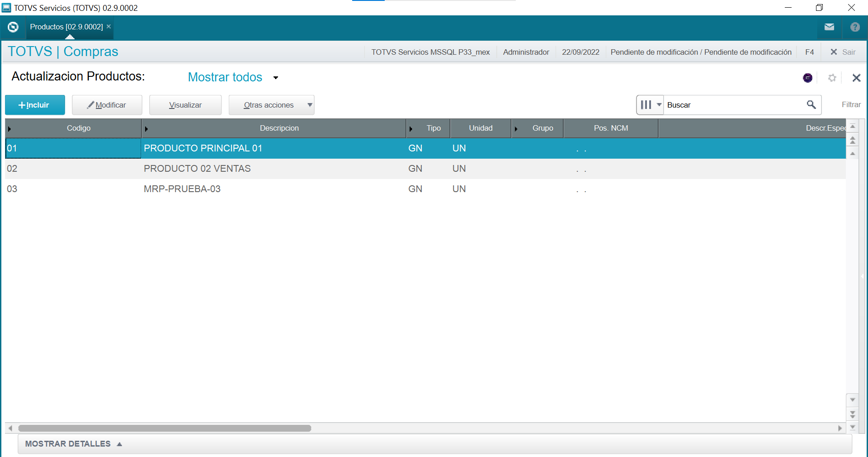
Task: Click the Unidad column header
Action: [x=481, y=128]
